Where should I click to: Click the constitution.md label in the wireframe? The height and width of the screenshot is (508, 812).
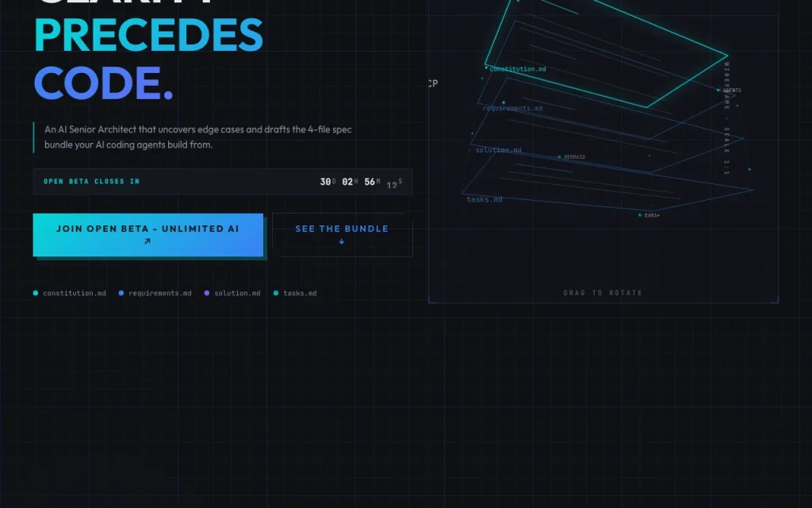click(517, 69)
